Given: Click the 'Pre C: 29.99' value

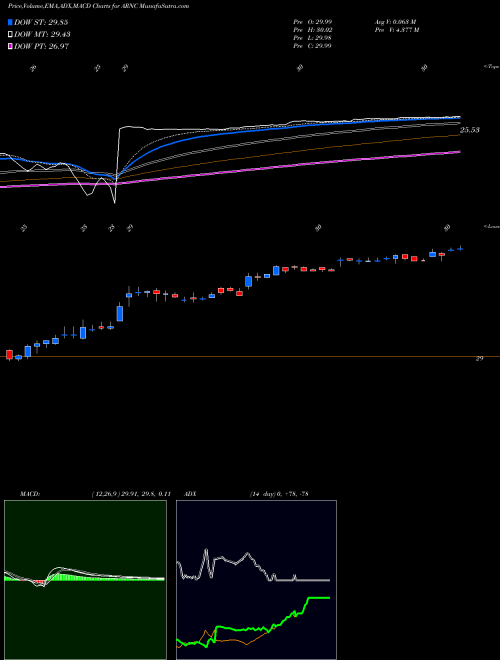Looking at the screenshot, I should (312, 46).
